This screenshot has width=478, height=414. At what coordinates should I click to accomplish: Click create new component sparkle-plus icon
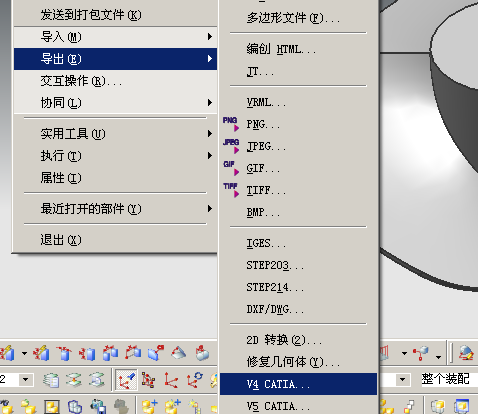coord(173,406)
